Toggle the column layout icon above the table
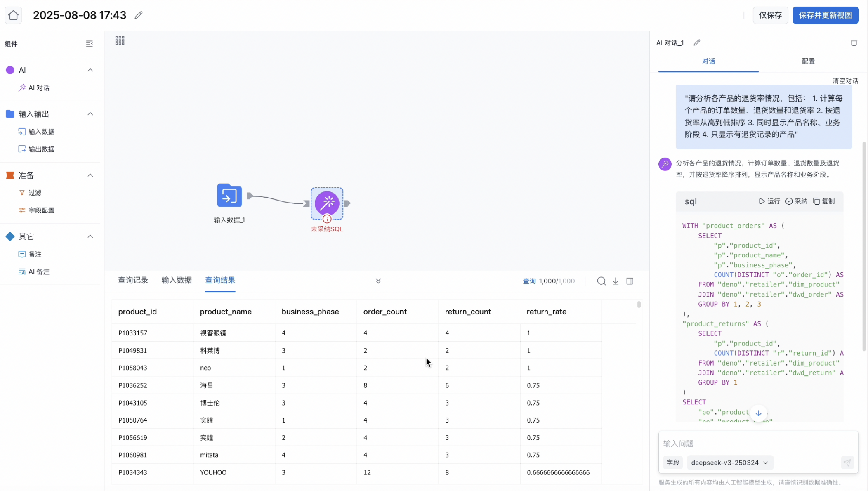 (630, 281)
